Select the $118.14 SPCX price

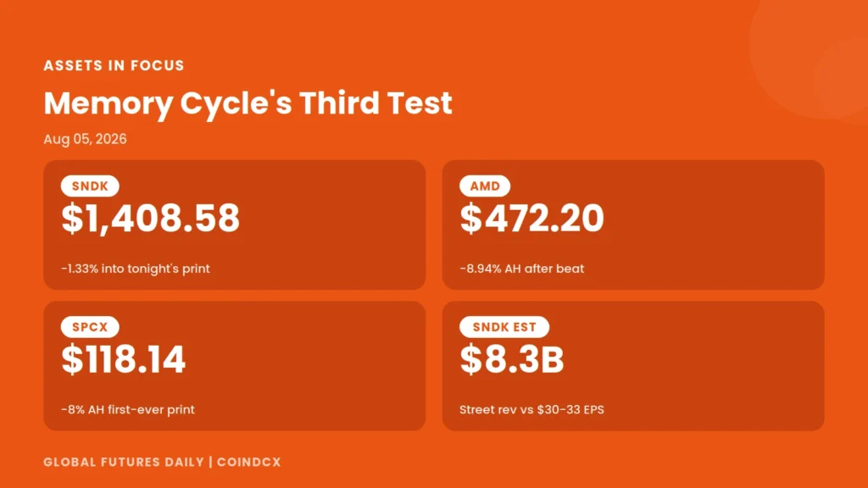click(124, 359)
